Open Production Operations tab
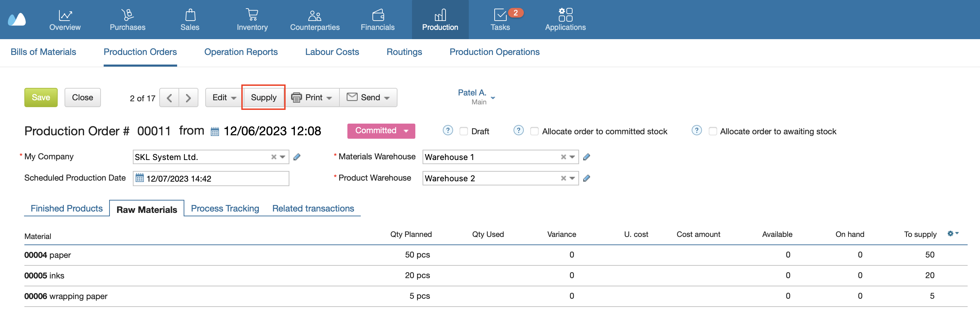Screen dimensions: 980x320 click(x=494, y=52)
